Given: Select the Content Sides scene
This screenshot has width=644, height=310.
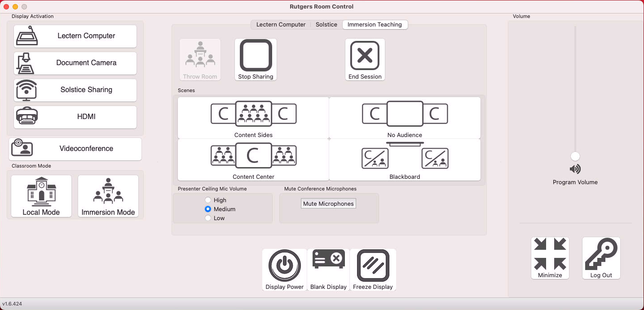Looking at the screenshot, I should (253, 118).
